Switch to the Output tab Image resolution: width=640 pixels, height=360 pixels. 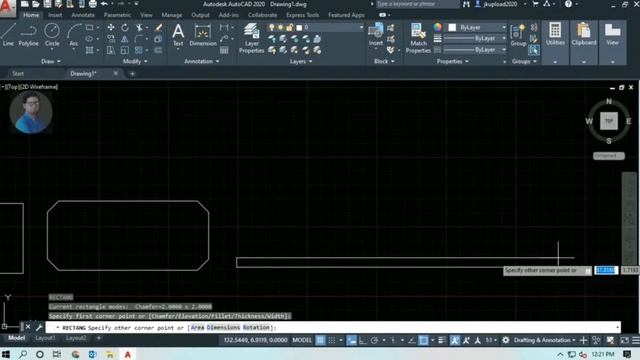pos(200,15)
